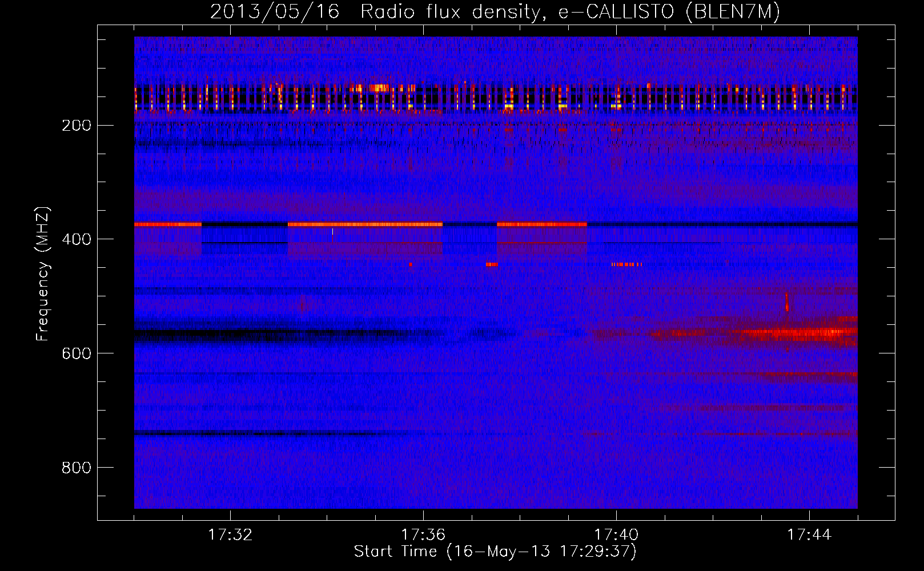
Task: Select the 'Frequency (MHZ)' y-axis label
Action: (43, 274)
